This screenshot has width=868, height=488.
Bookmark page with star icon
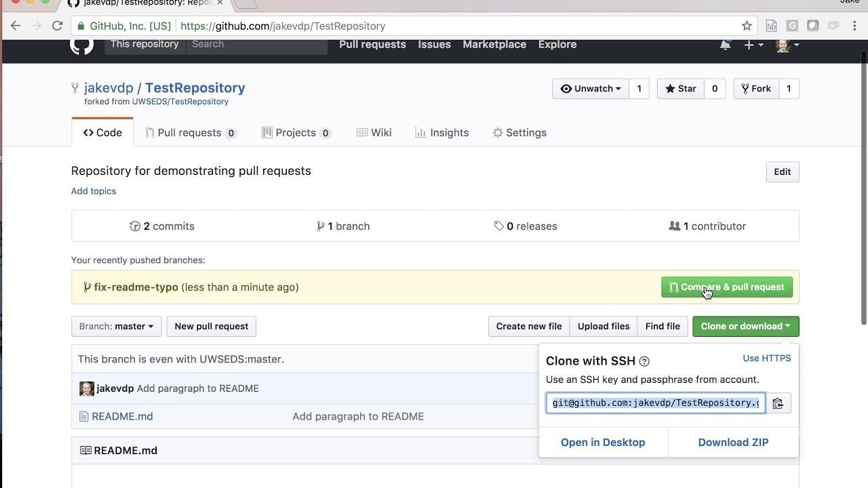tap(747, 26)
